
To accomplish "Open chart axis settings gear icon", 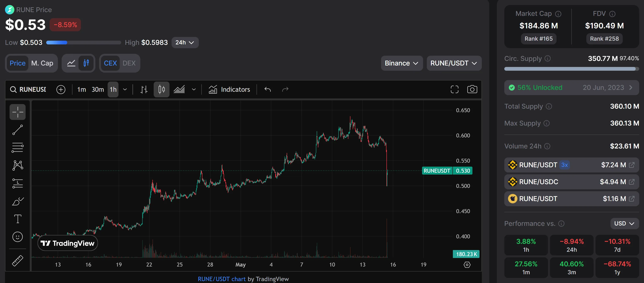I will tap(467, 264).
